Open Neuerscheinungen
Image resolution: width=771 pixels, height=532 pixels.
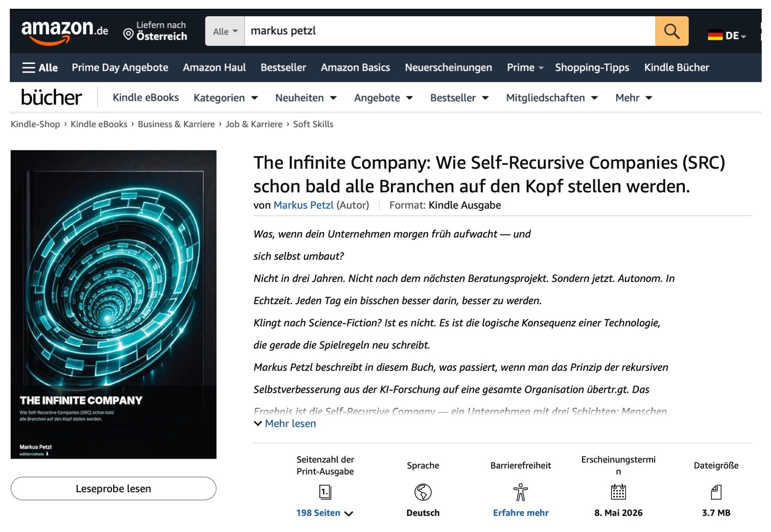coord(449,68)
